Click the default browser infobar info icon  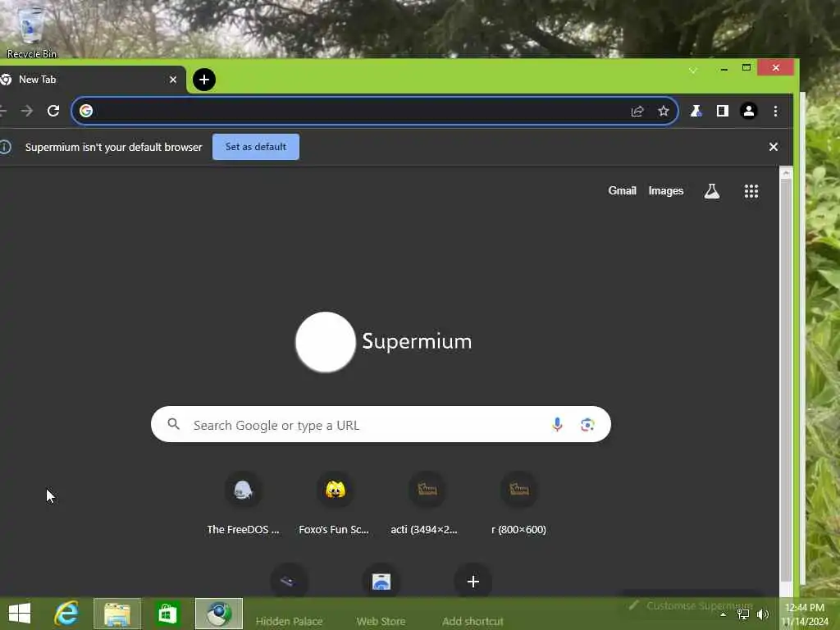6,147
